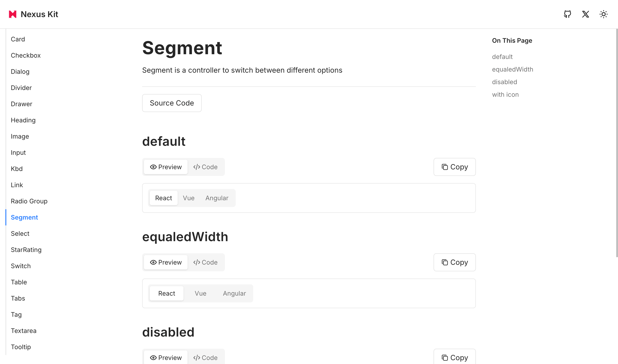Navigate to StarRating in the sidebar
618x364 pixels.
click(x=26, y=250)
